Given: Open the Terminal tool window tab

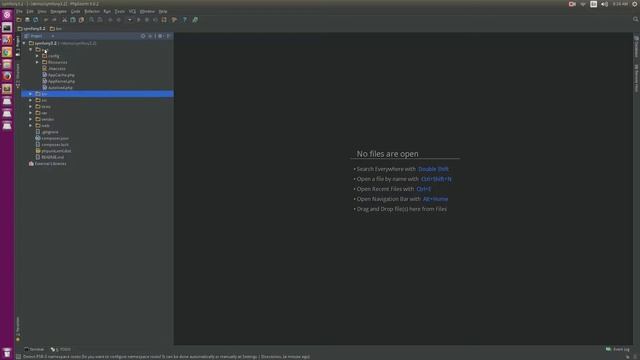Looking at the screenshot, I should 34,349.
